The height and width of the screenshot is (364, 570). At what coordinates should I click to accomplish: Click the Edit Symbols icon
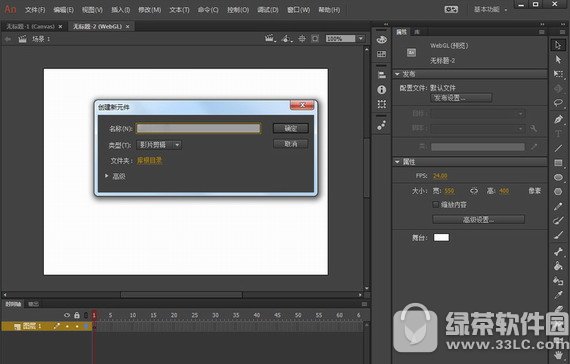[286, 39]
